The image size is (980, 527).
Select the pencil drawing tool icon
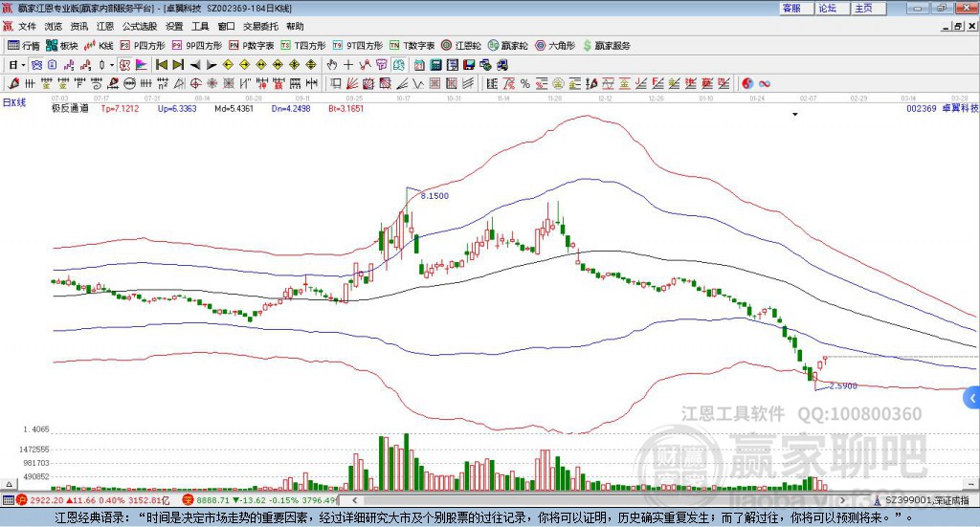click(13, 83)
